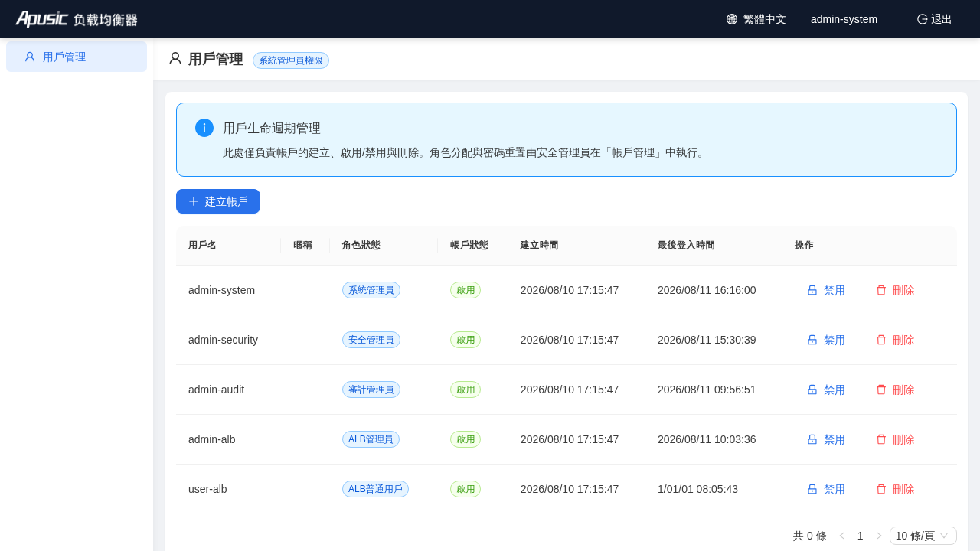
Task: Open the admin-system account menu
Action: pos(844,19)
